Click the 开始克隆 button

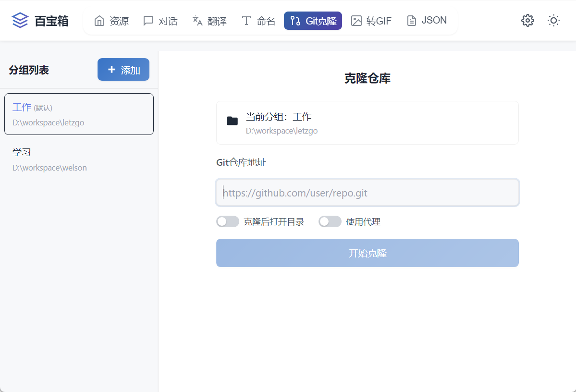pyautogui.click(x=368, y=253)
